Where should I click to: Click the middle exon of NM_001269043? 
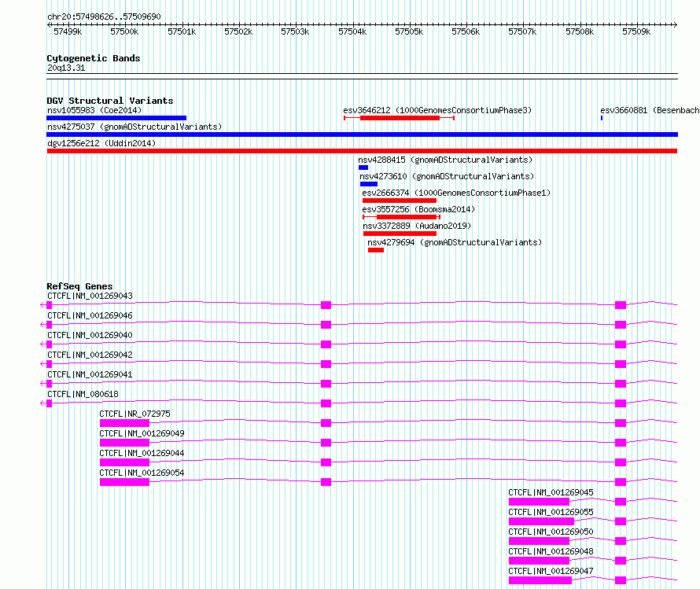tap(326, 305)
